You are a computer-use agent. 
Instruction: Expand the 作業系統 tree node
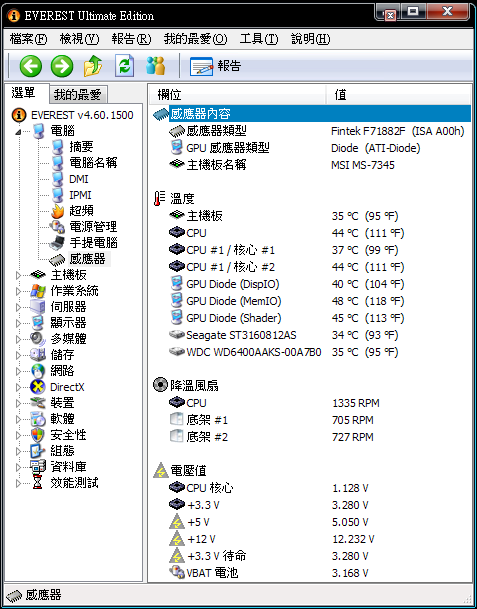[x=18, y=291]
